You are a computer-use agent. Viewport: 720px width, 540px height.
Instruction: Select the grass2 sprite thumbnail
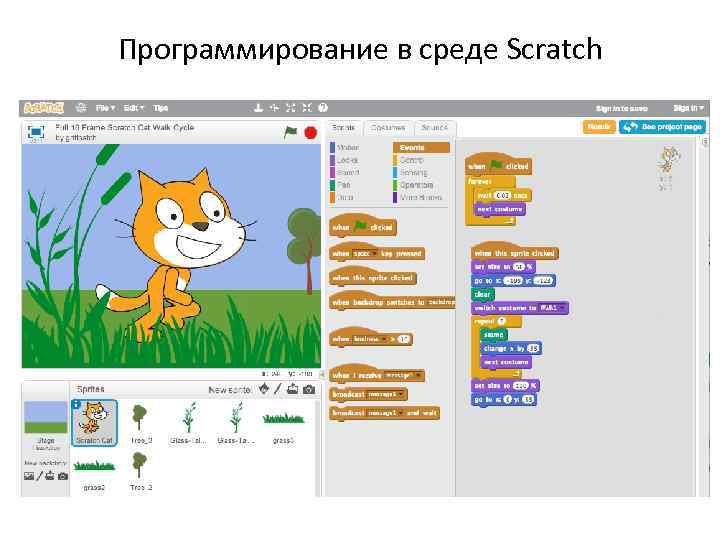[x=94, y=472]
